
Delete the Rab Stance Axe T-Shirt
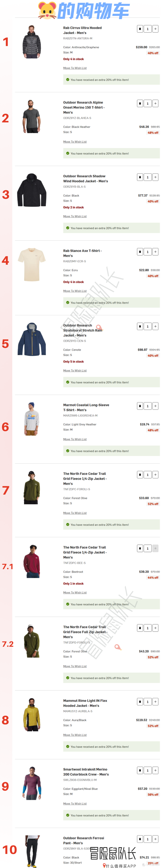pos(140,252)
